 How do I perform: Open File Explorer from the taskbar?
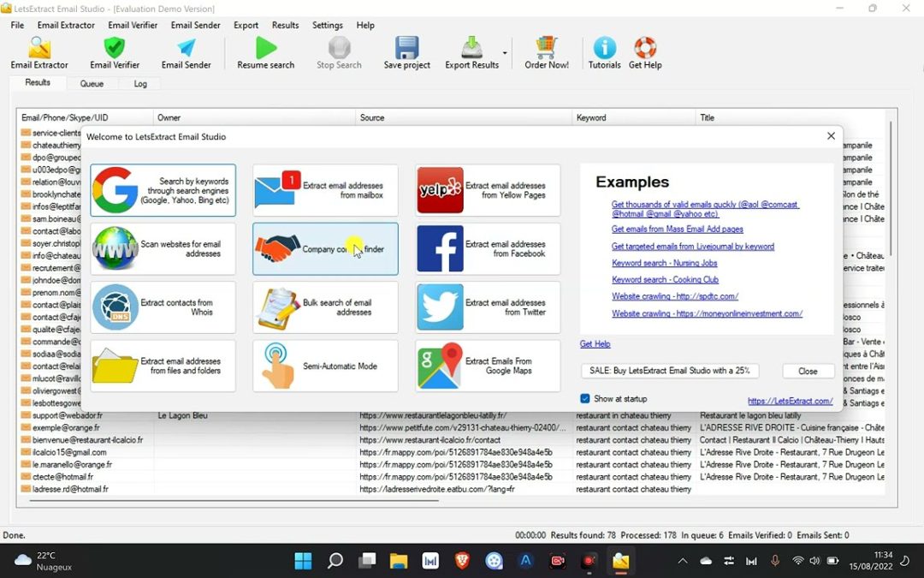pyautogui.click(x=399, y=560)
